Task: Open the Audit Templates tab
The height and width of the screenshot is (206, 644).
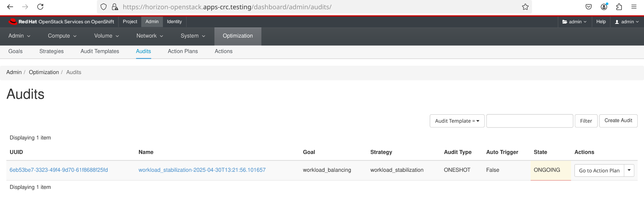Action: point(100,51)
